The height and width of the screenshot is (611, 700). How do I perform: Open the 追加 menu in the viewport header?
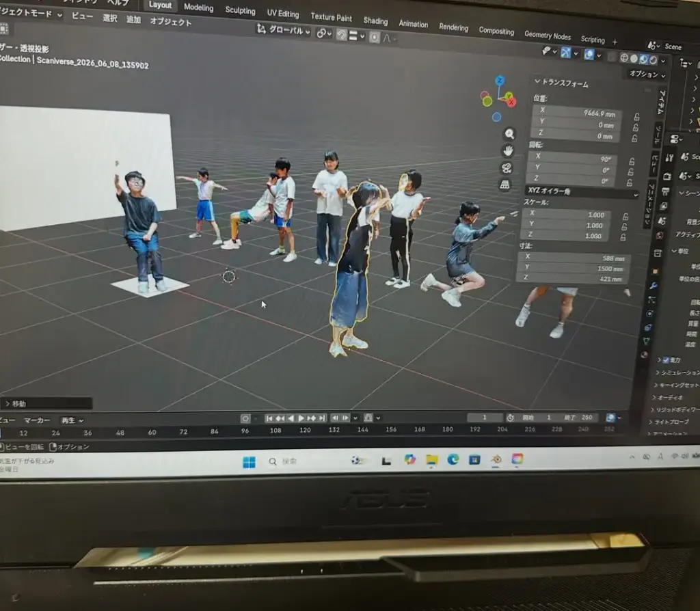click(x=133, y=20)
